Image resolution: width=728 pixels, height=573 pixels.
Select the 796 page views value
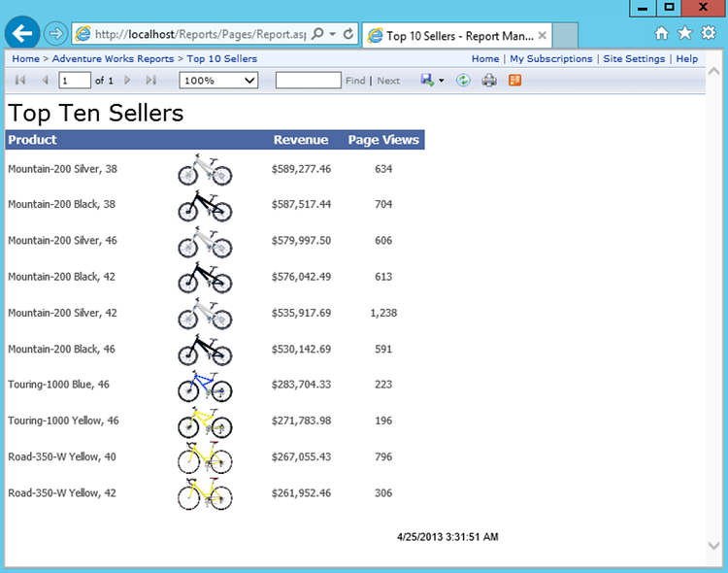pyautogui.click(x=383, y=456)
